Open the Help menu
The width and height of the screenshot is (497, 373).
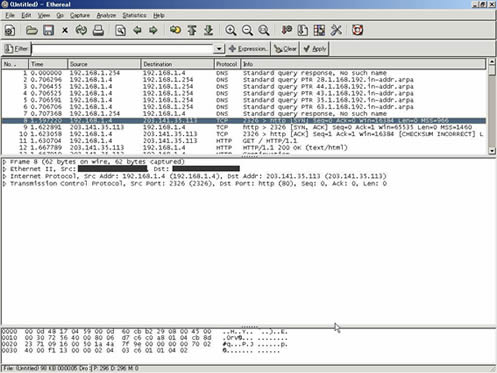pyautogui.click(x=159, y=15)
